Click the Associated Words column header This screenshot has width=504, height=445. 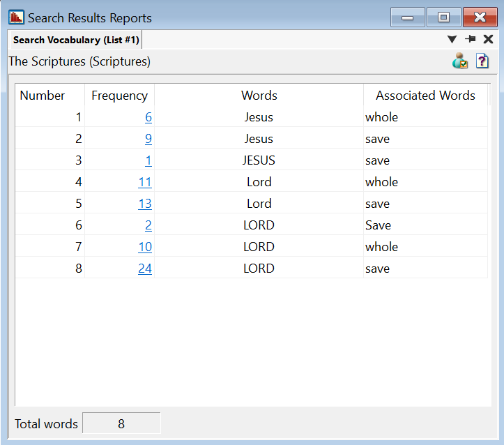[425, 96]
